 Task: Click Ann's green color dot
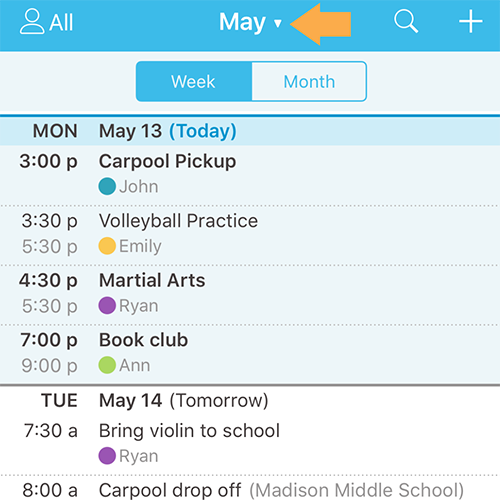(107, 365)
